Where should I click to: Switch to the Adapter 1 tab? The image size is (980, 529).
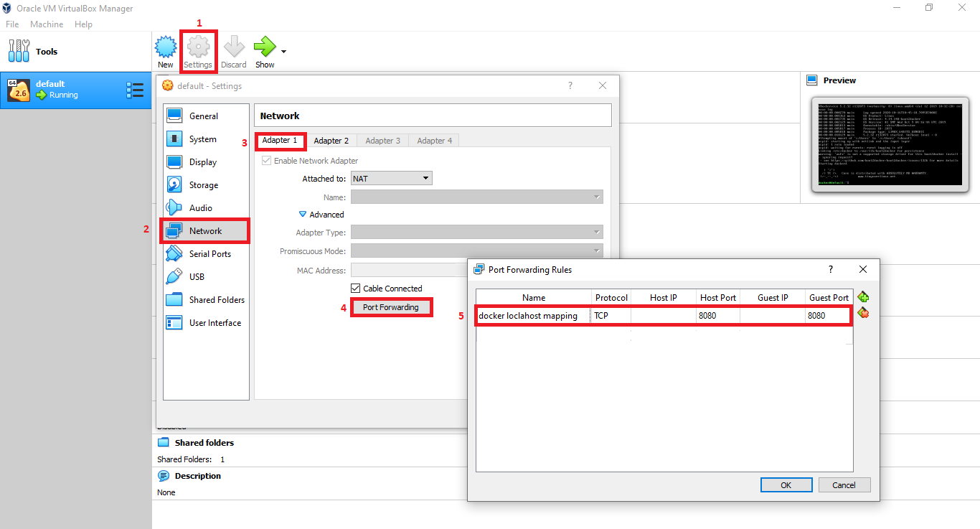point(280,140)
